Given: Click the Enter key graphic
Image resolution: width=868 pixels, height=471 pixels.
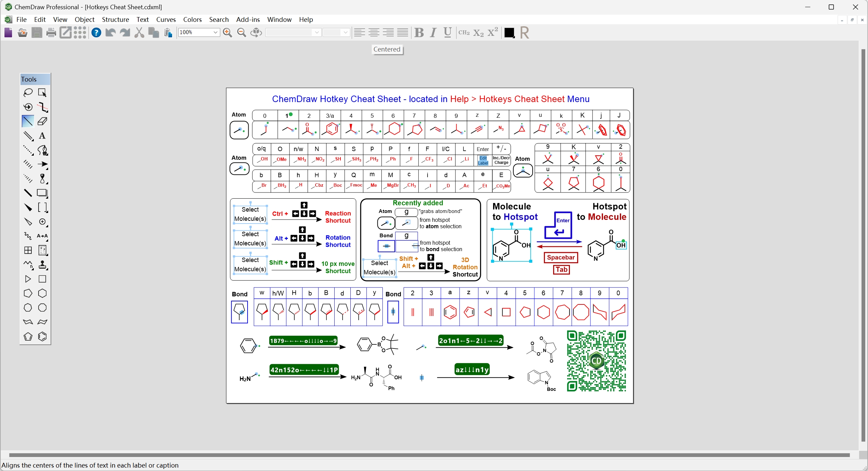Looking at the screenshot, I should click(x=558, y=225).
